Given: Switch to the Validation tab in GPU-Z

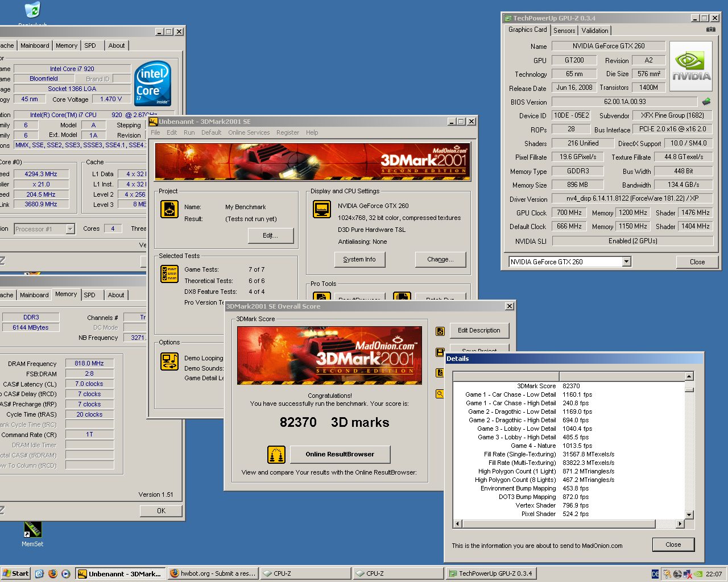Looking at the screenshot, I should pos(595,31).
